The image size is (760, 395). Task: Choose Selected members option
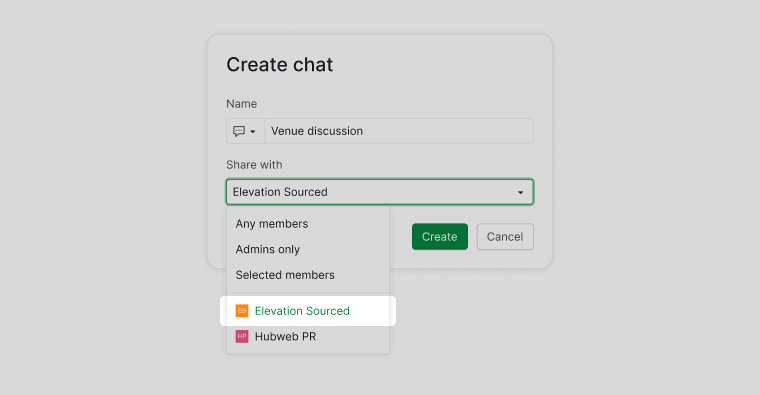tap(308, 275)
